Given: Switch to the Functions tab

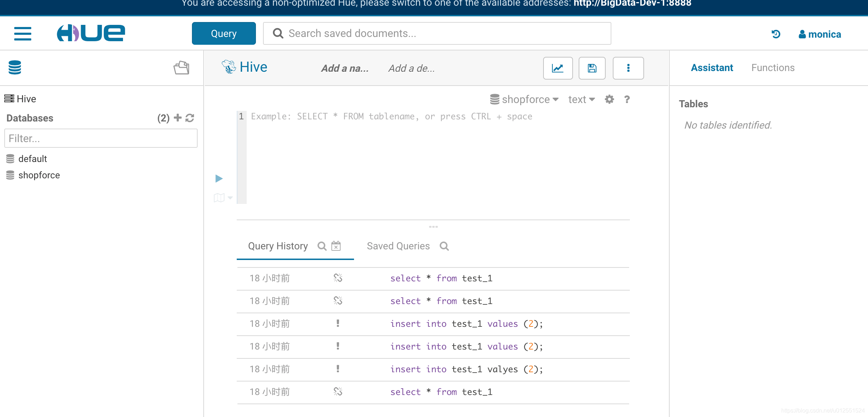Looking at the screenshot, I should [x=773, y=67].
